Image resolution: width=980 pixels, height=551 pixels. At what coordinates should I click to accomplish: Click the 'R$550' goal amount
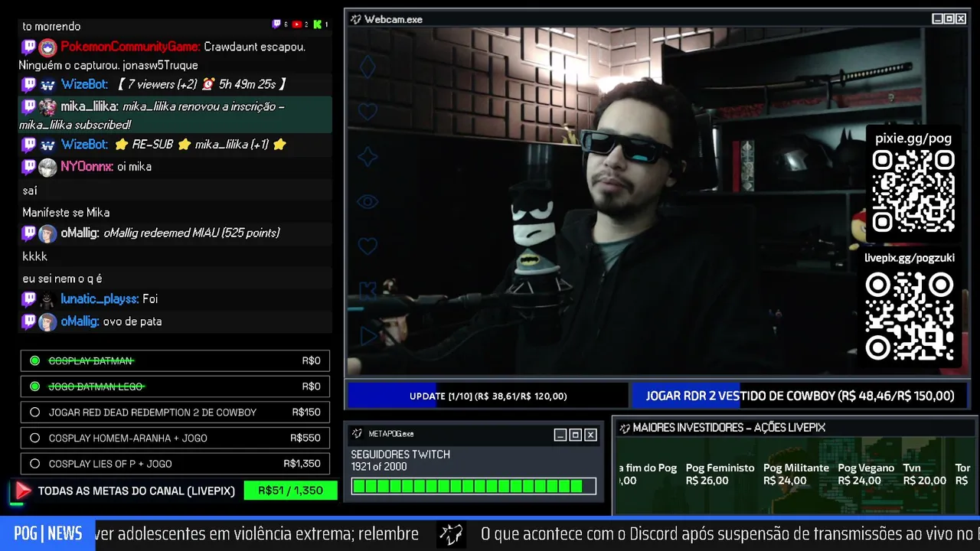pos(305,439)
